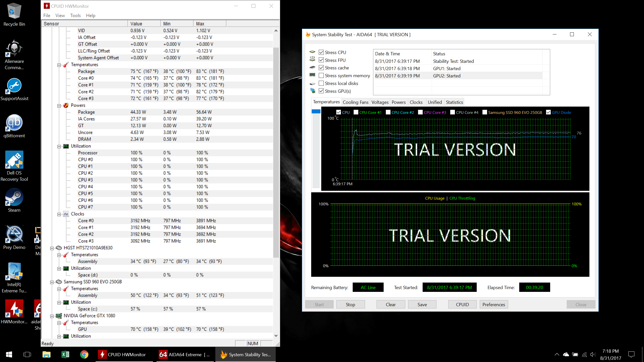
Task: Click HWMonitor scroll up arrow
Action: [x=276, y=31]
